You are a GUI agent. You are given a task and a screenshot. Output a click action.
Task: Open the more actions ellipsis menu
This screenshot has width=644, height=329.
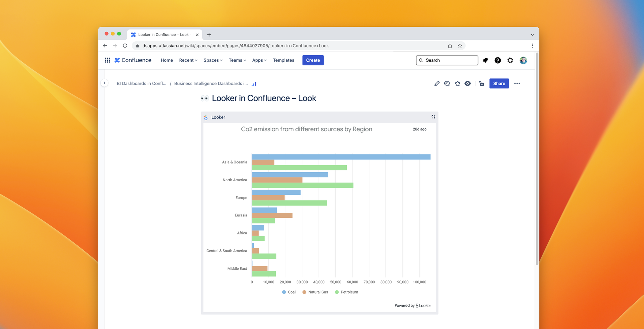pos(517,84)
